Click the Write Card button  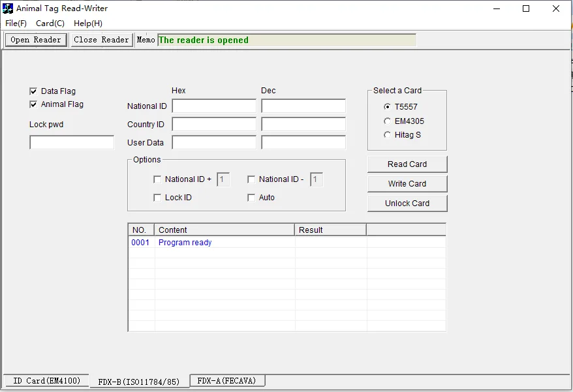click(x=407, y=184)
